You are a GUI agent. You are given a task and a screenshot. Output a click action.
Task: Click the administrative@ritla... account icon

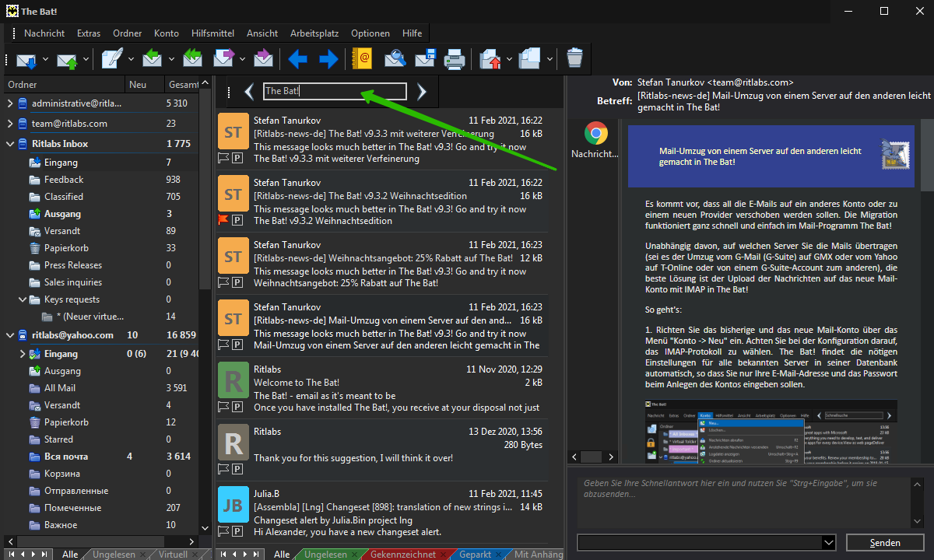coord(22,103)
